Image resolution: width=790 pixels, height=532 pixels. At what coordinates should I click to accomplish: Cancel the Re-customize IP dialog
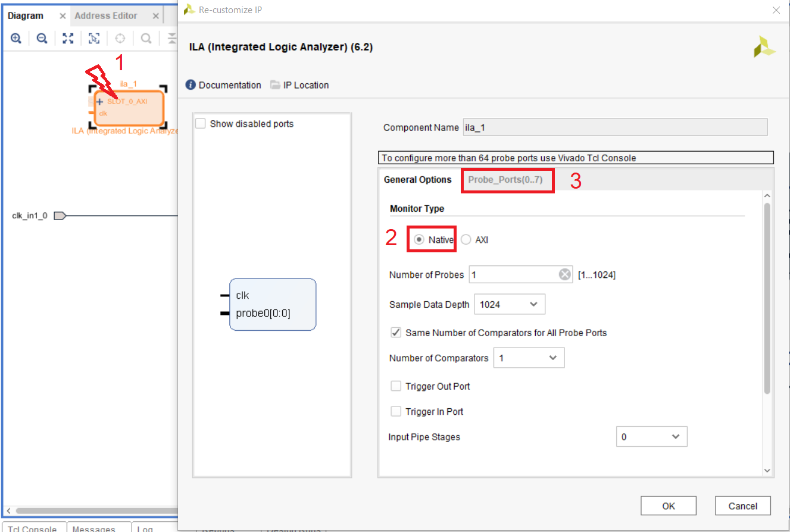pyautogui.click(x=743, y=506)
